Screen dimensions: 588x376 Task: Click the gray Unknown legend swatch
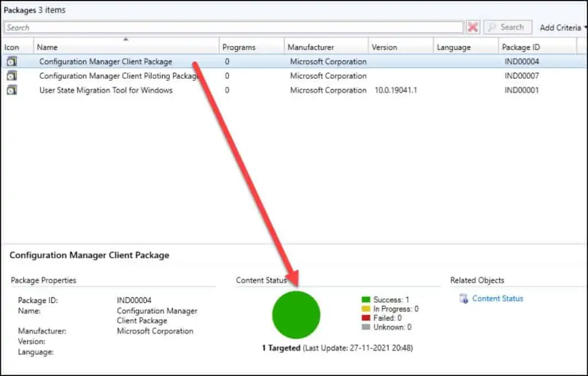pyautogui.click(x=366, y=327)
